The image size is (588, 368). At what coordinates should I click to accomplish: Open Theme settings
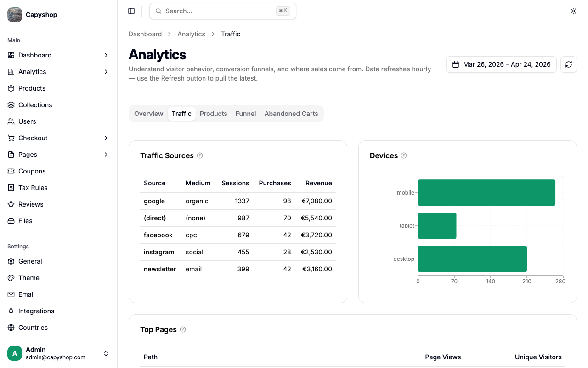pyautogui.click(x=59, y=278)
